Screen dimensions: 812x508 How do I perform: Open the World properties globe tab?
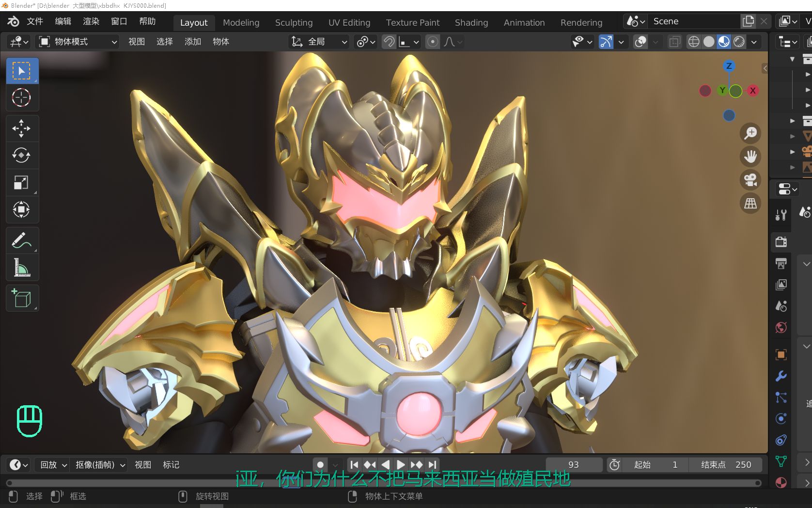coord(781,328)
